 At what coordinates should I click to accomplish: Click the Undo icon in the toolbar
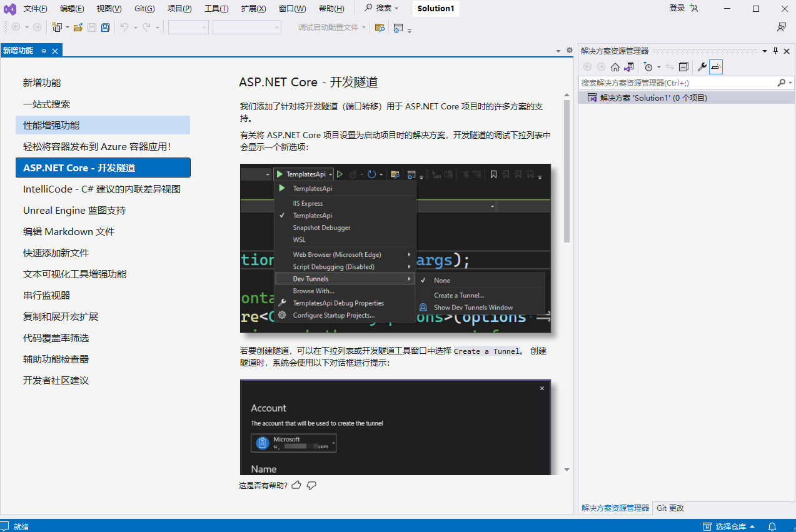click(x=124, y=27)
